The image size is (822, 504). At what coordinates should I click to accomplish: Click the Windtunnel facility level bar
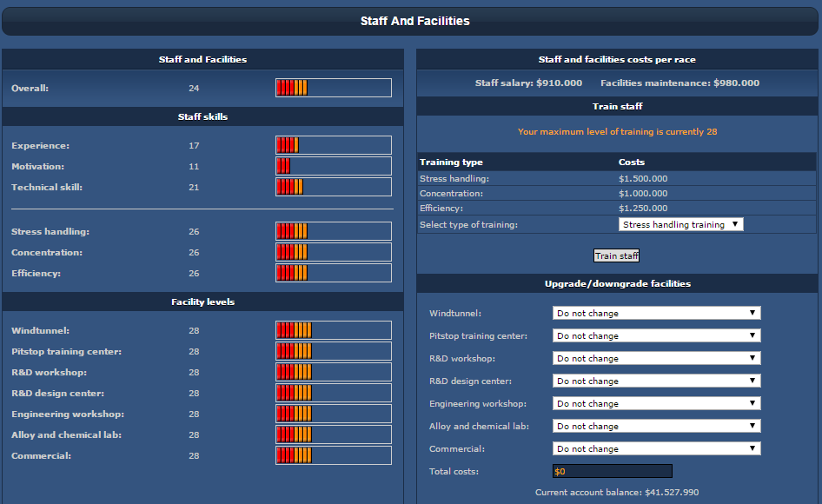(x=334, y=330)
